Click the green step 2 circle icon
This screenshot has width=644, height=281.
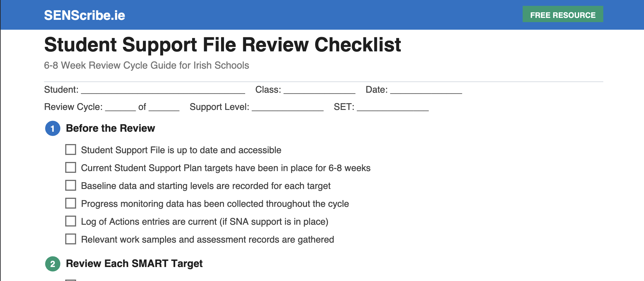click(52, 264)
